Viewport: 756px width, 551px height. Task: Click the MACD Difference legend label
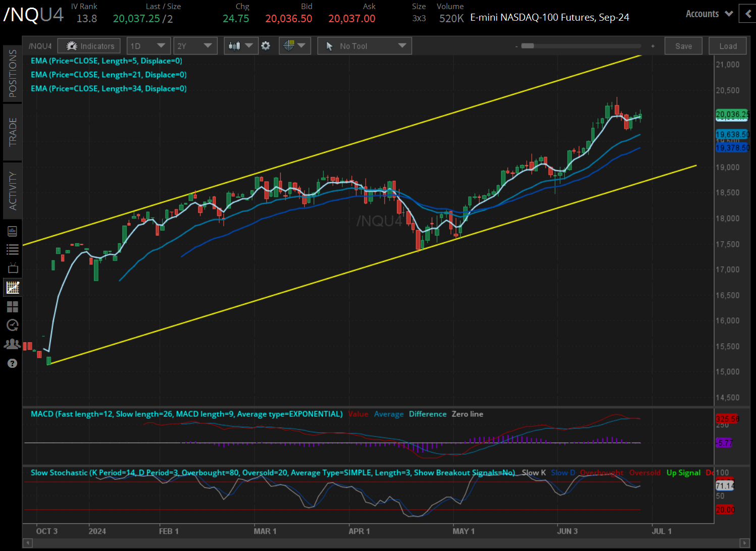click(428, 414)
